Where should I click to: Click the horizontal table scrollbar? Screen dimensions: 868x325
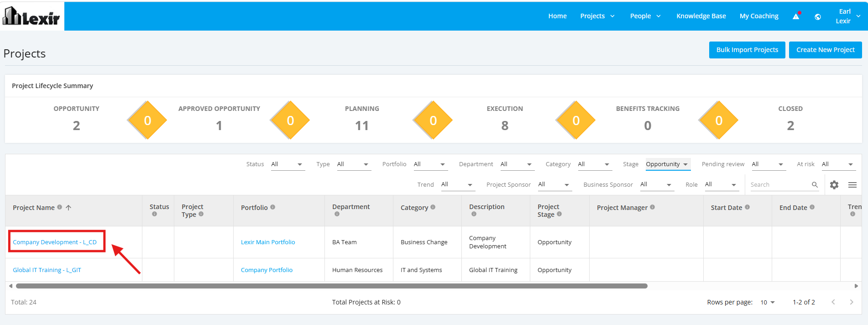coord(332,286)
